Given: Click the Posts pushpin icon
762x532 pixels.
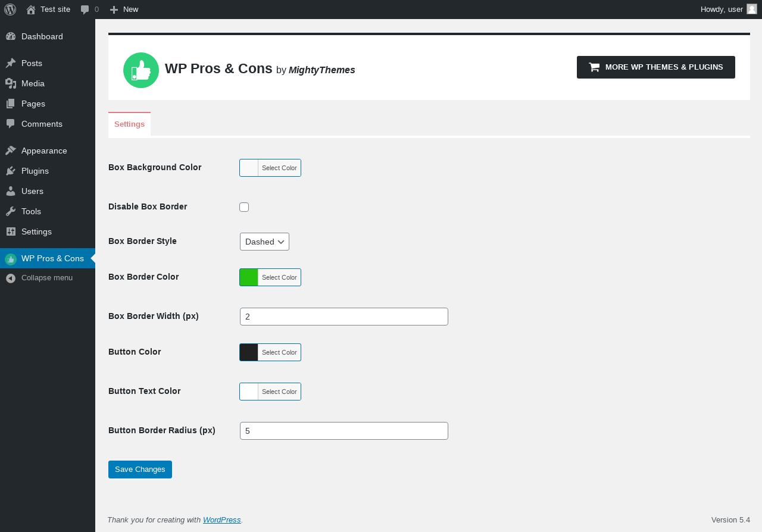Looking at the screenshot, I should click(11, 63).
